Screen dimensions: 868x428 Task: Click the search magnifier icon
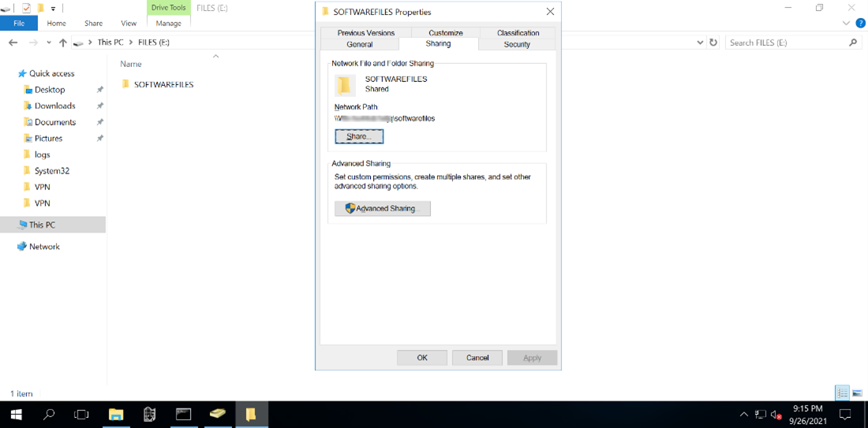click(852, 43)
